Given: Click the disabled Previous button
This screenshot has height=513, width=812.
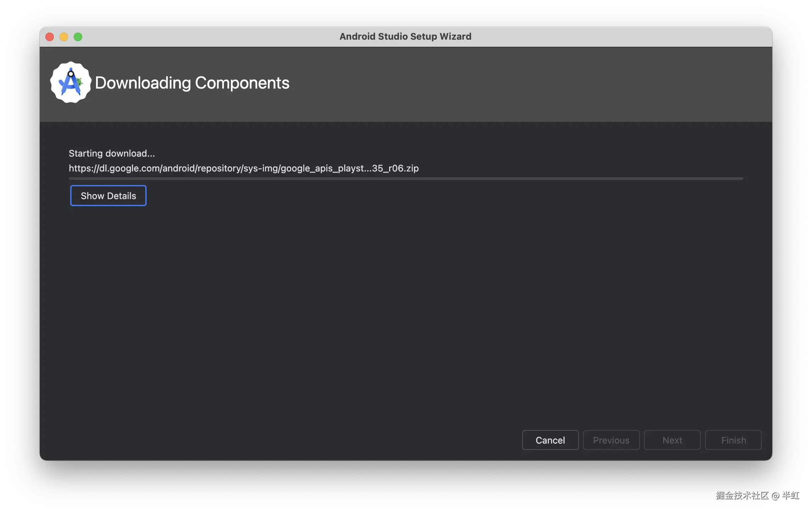Looking at the screenshot, I should (x=611, y=440).
